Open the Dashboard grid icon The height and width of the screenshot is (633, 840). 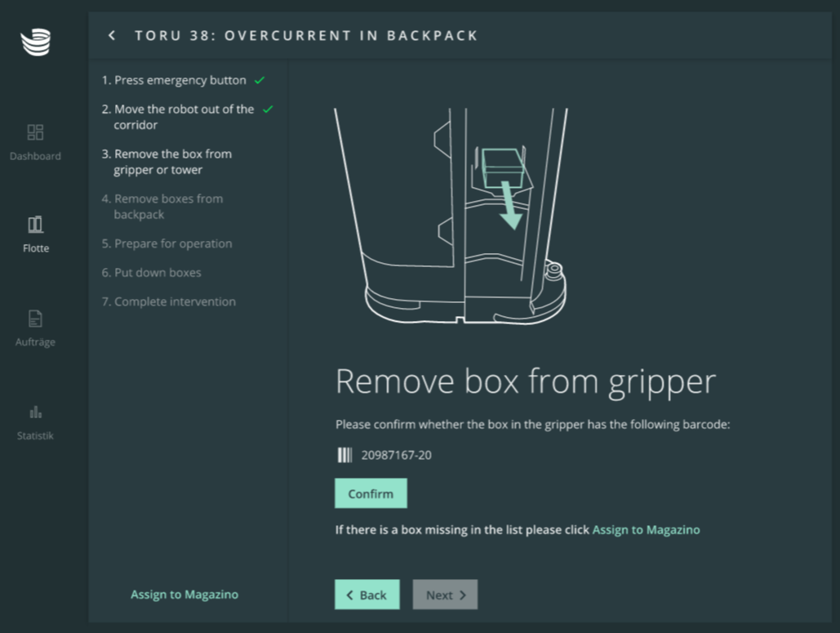[35, 132]
